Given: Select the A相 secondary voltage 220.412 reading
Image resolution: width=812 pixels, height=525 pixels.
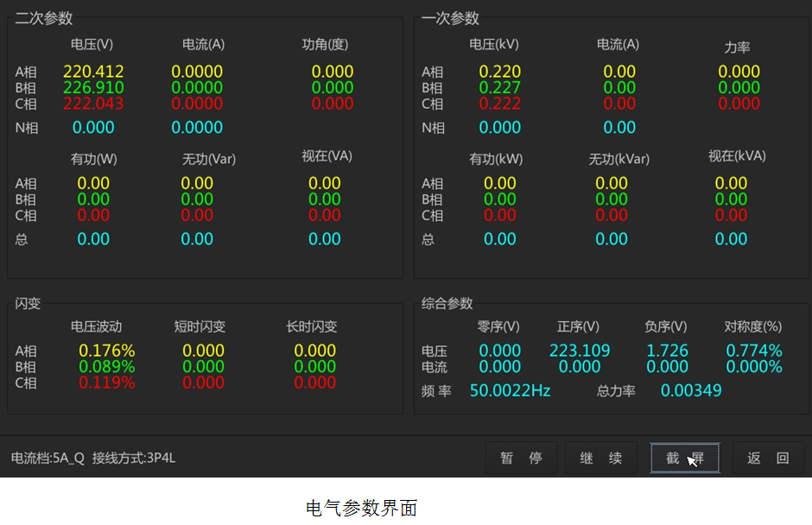Looking at the screenshot, I should click(x=93, y=72).
